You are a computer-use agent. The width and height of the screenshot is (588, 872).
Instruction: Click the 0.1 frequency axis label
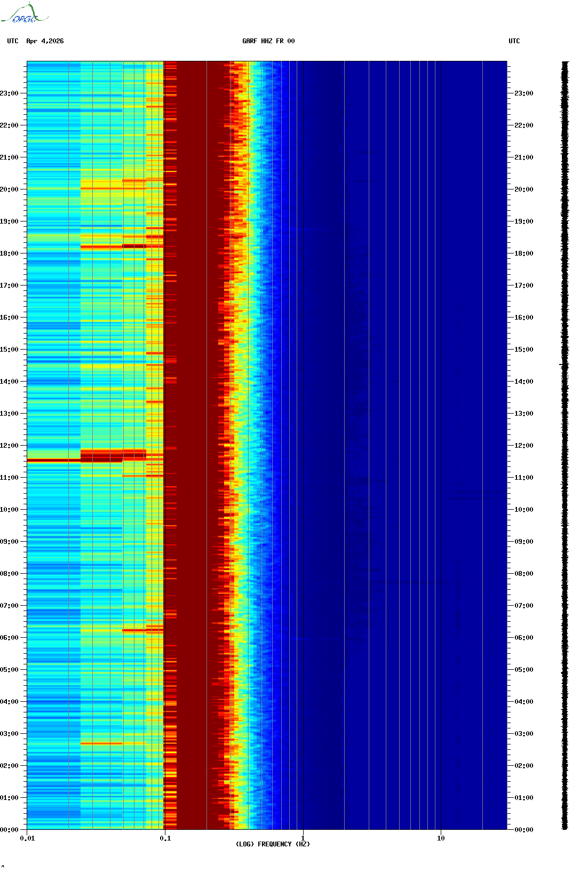point(165,838)
